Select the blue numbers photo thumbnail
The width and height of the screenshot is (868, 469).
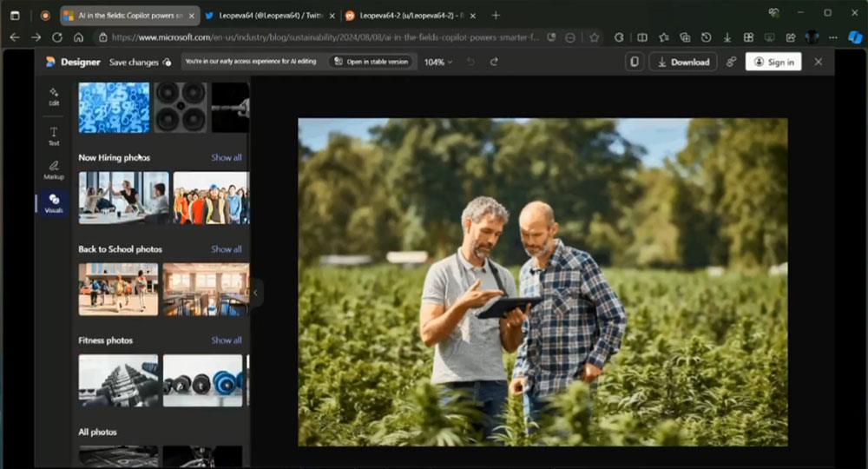click(x=114, y=107)
